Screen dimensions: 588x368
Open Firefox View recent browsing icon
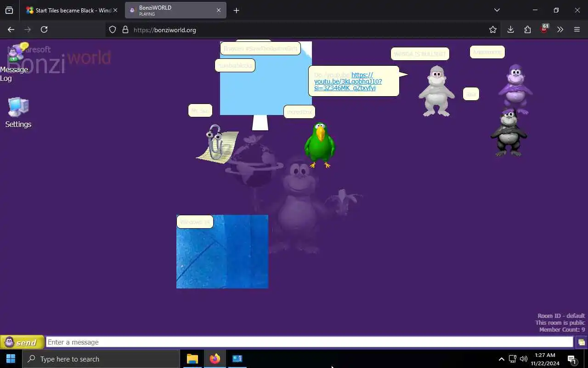pyautogui.click(x=9, y=10)
